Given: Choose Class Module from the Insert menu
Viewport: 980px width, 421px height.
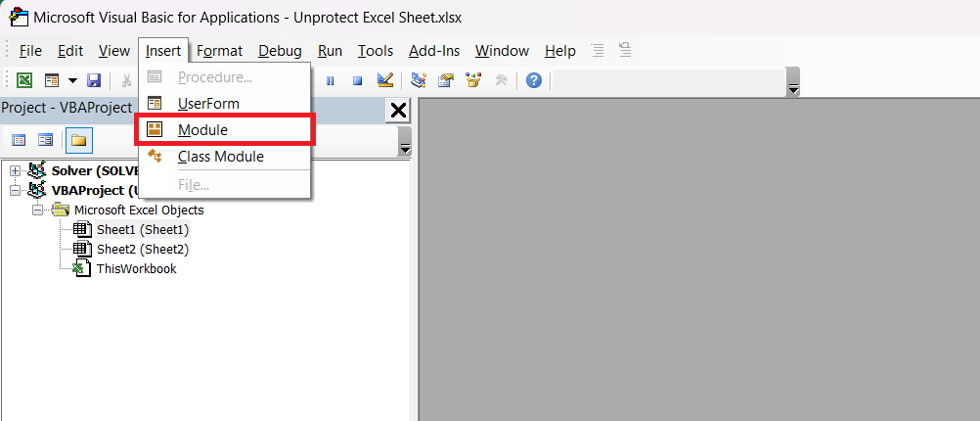Looking at the screenshot, I should [x=225, y=157].
